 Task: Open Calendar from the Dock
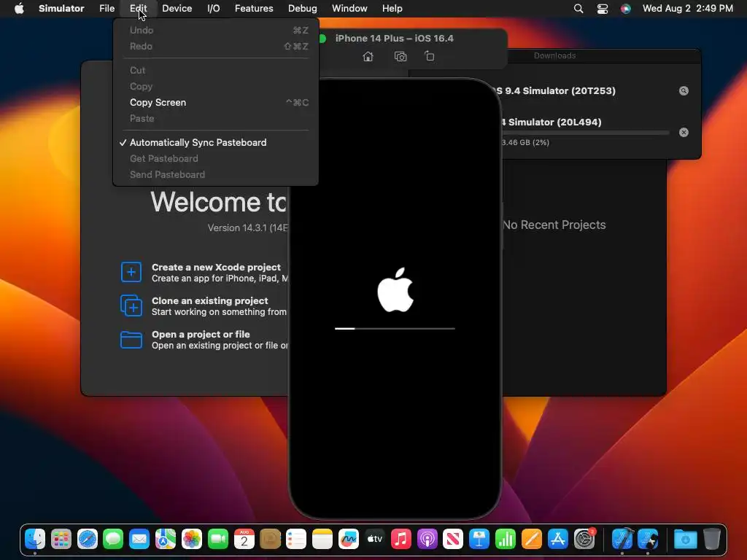[244, 539]
